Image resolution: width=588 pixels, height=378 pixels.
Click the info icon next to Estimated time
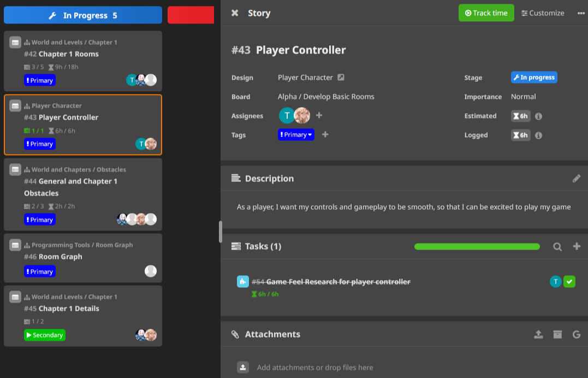[x=538, y=116]
